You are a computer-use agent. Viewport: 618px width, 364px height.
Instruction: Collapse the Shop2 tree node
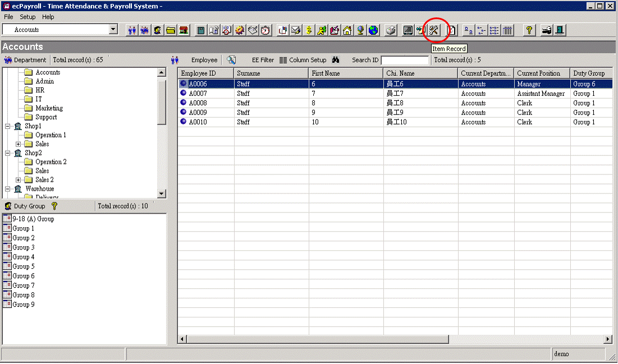[7, 153]
